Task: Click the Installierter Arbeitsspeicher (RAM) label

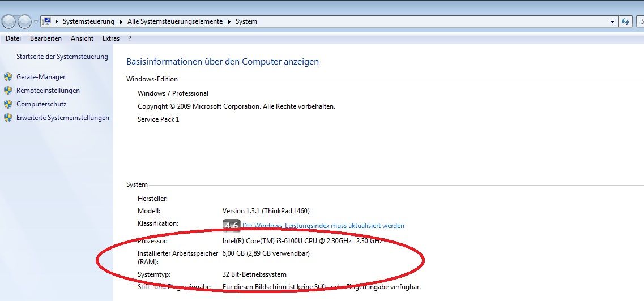Action: pyautogui.click(x=178, y=257)
